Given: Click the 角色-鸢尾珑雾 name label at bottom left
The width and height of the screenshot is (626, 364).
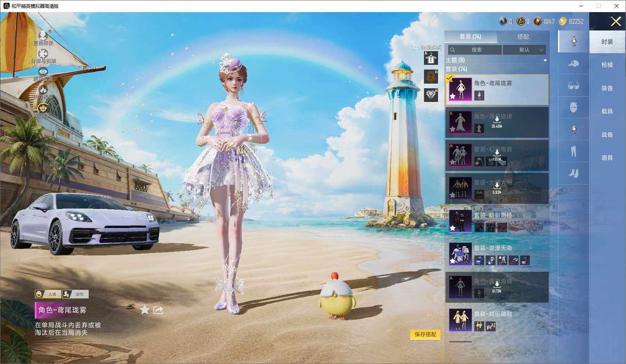Looking at the screenshot, I should [63, 310].
